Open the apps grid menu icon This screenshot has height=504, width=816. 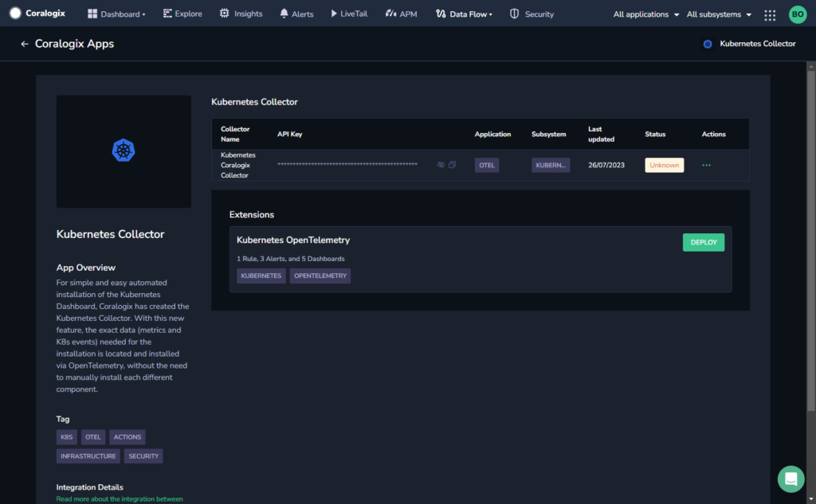tap(770, 15)
